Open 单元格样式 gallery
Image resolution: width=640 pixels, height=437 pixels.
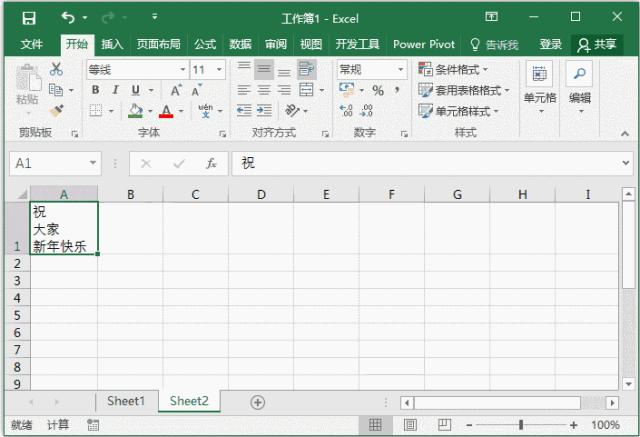point(459,111)
